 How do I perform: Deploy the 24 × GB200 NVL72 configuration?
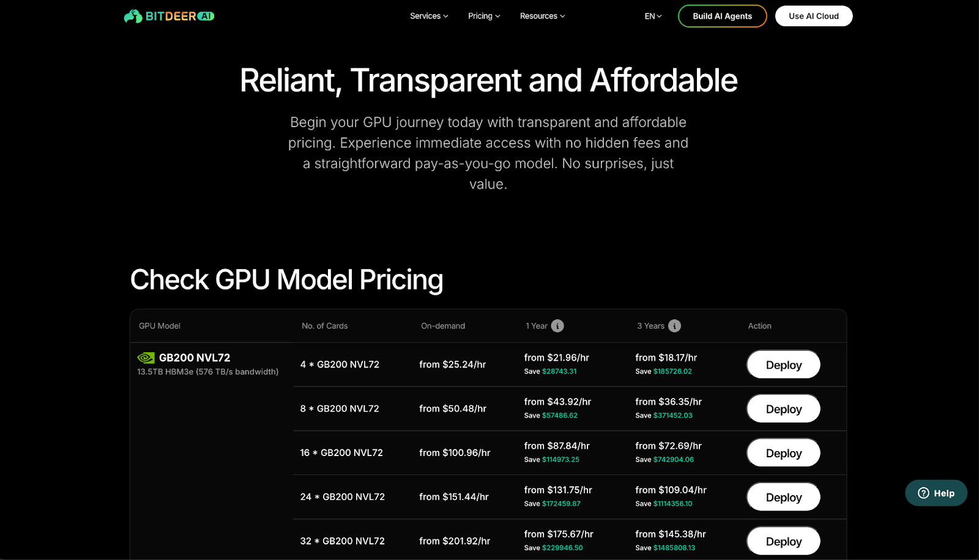783,496
